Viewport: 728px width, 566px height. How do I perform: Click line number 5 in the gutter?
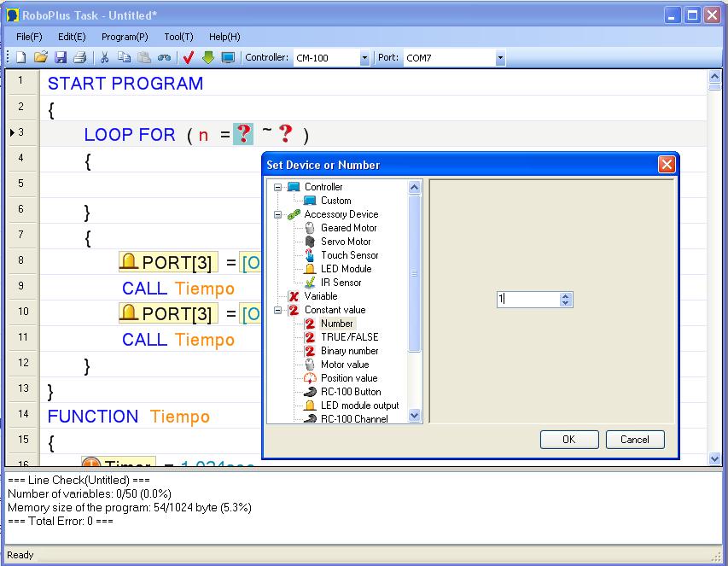20,183
